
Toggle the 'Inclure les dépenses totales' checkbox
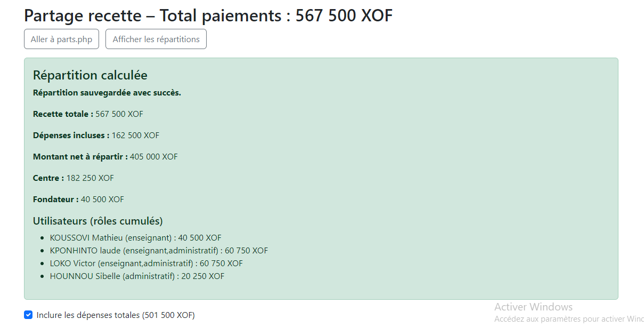pyautogui.click(x=28, y=315)
